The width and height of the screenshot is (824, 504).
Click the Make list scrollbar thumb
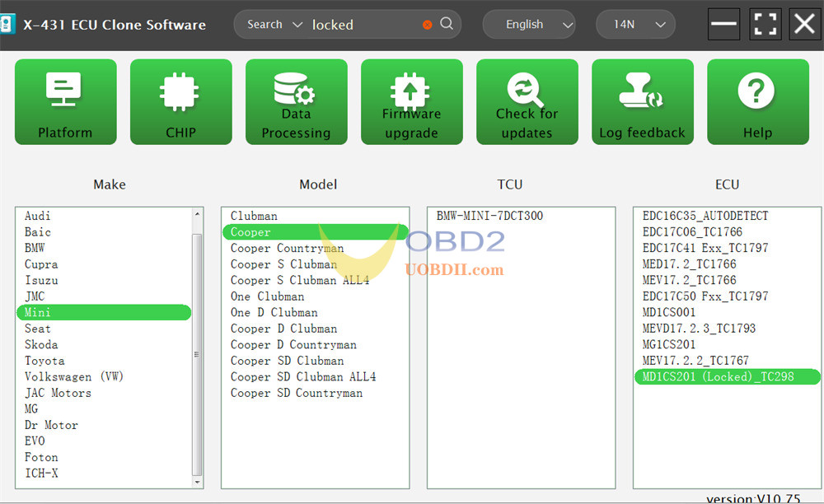point(198,355)
